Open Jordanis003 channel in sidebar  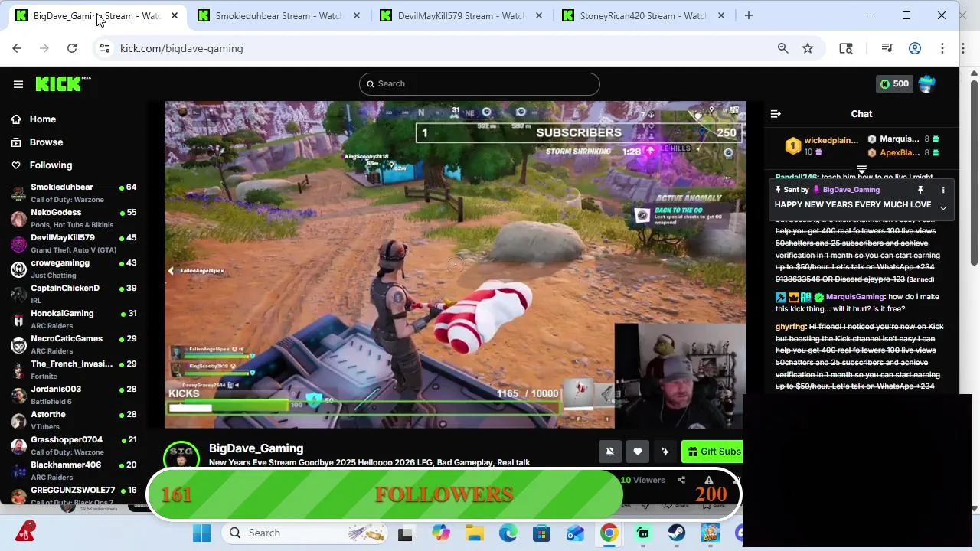pos(73,395)
